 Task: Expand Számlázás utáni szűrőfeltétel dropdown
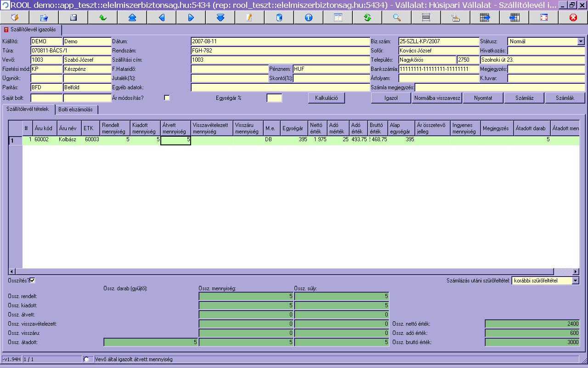click(576, 281)
